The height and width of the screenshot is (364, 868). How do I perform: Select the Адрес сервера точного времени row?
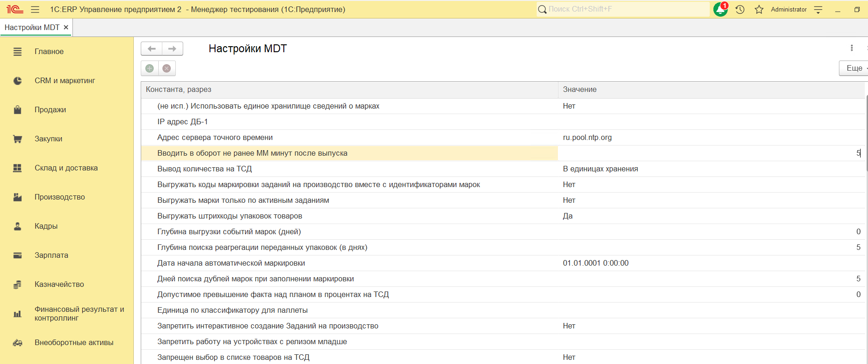215,137
